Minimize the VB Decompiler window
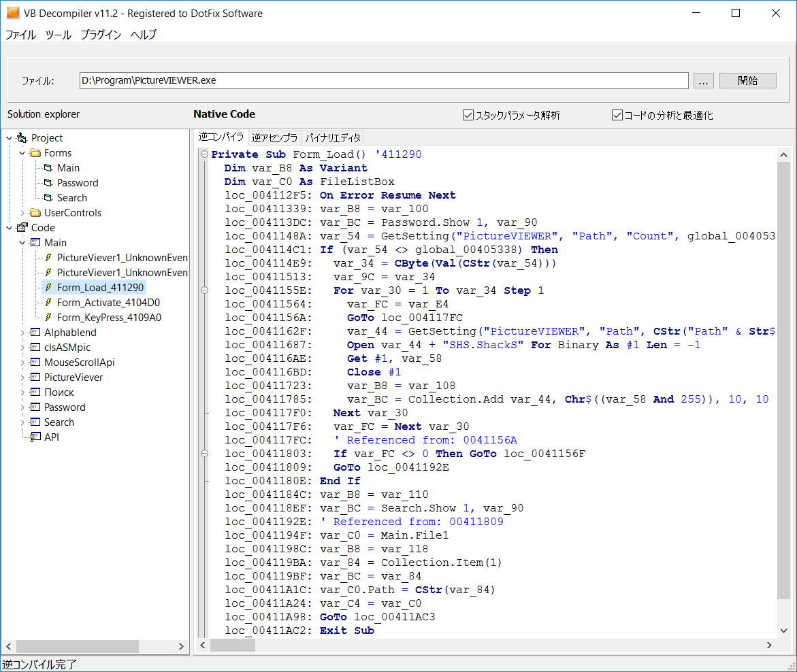 [696, 13]
